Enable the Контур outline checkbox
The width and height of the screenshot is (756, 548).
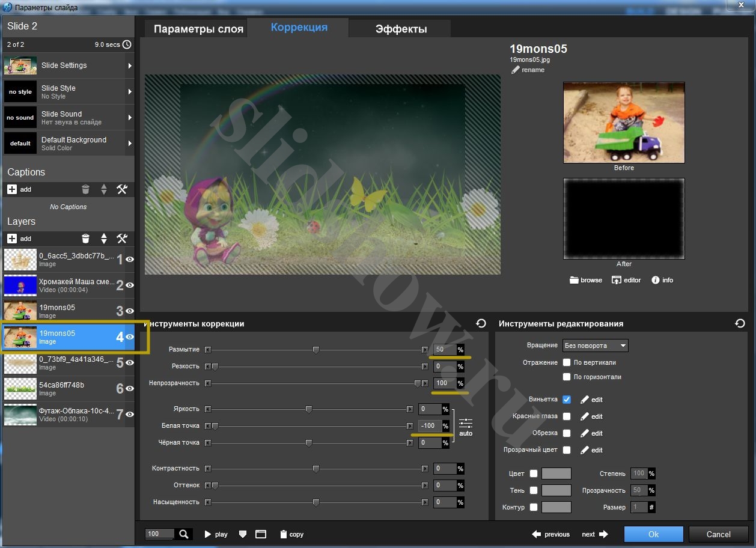[x=534, y=507]
